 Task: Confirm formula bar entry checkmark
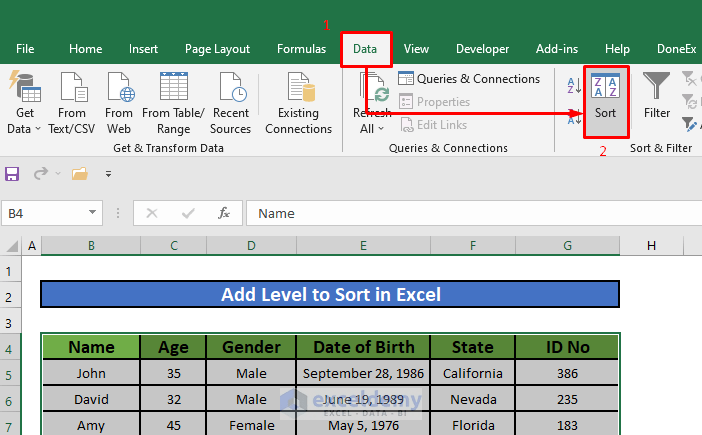[x=188, y=213]
